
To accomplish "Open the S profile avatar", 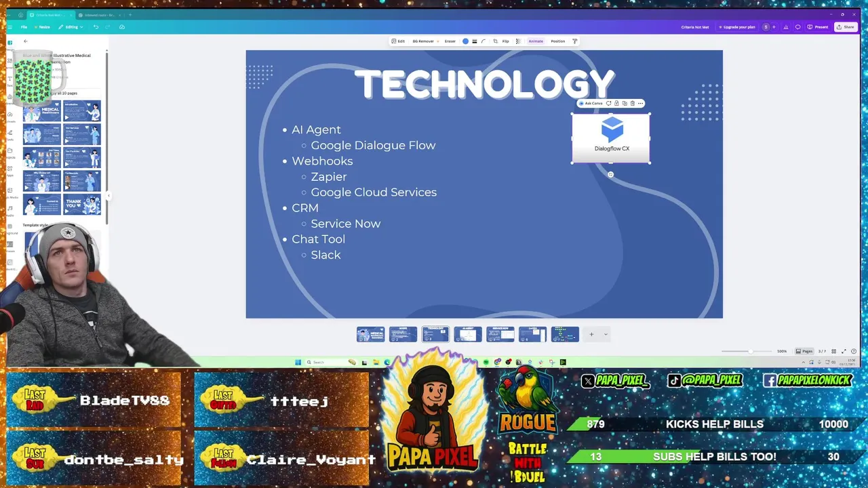I will coord(766,27).
